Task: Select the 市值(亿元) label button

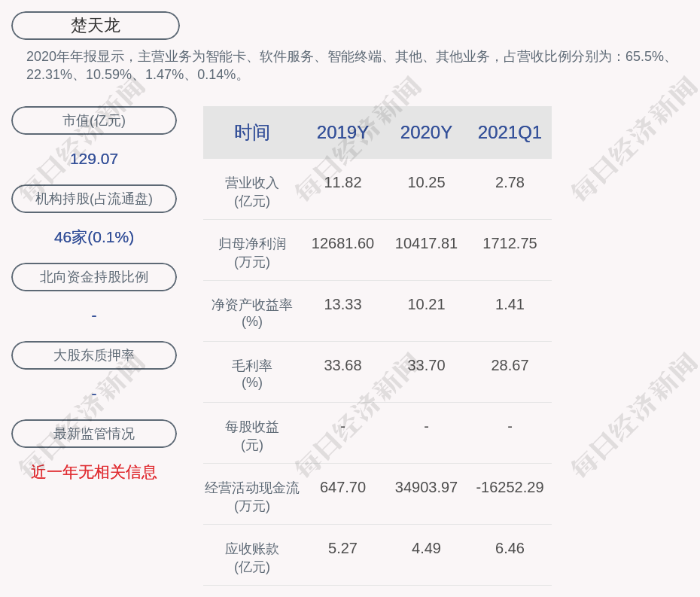Action: (x=94, y=120)
